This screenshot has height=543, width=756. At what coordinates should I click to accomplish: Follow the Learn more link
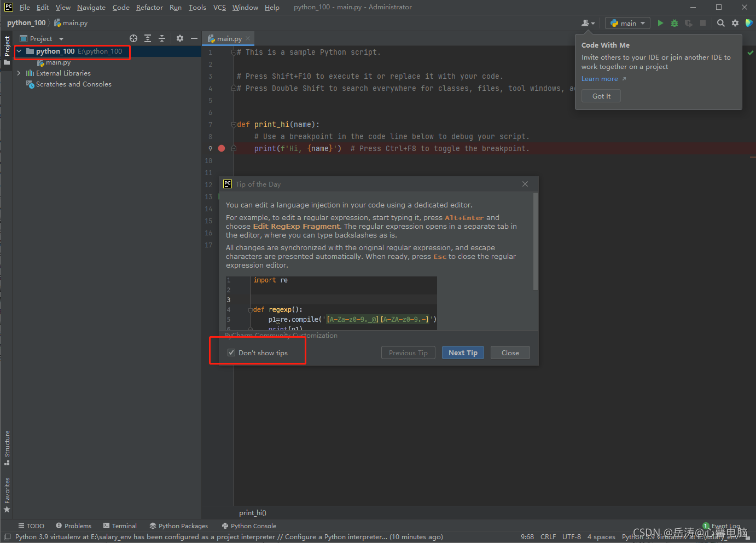(600, 79)
